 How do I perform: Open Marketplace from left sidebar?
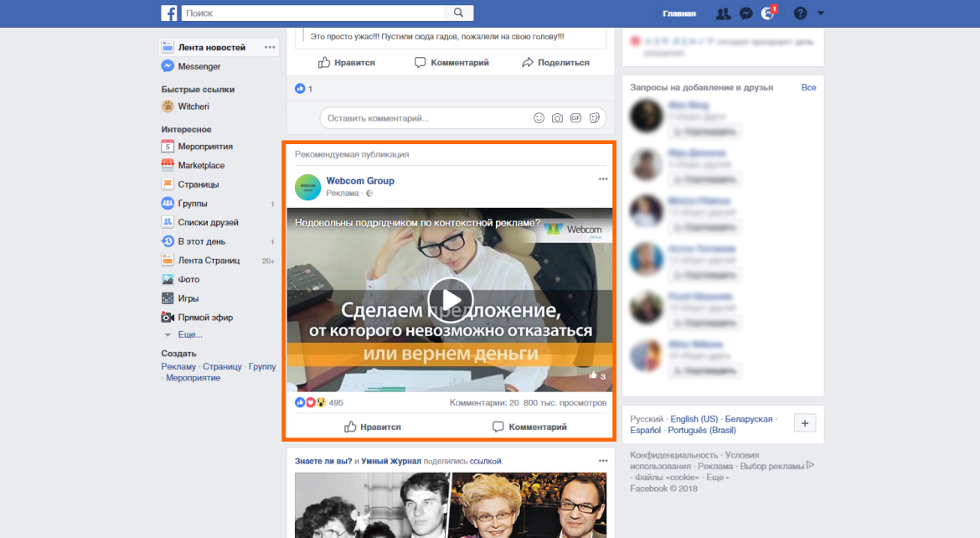pyautogui.click(x=201, y=165)
